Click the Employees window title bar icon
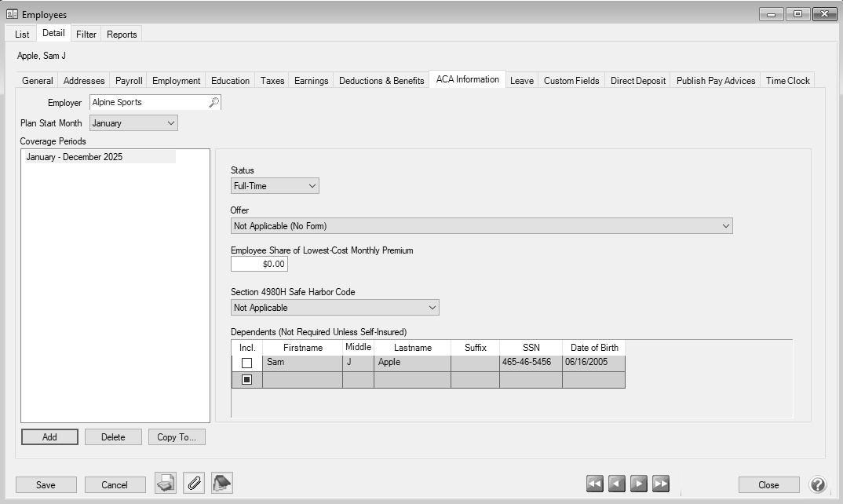 coord(12,14)
